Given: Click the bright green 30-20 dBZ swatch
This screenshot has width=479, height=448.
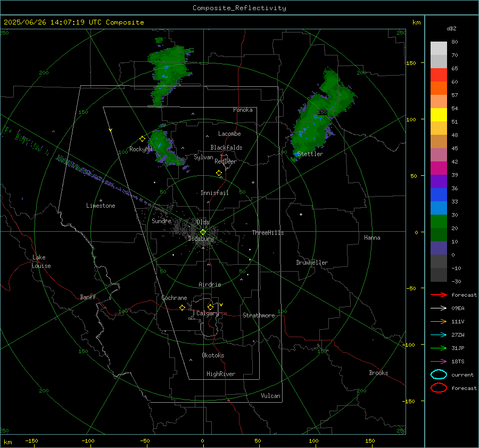Looking at the screenshot, I should 439,222.
